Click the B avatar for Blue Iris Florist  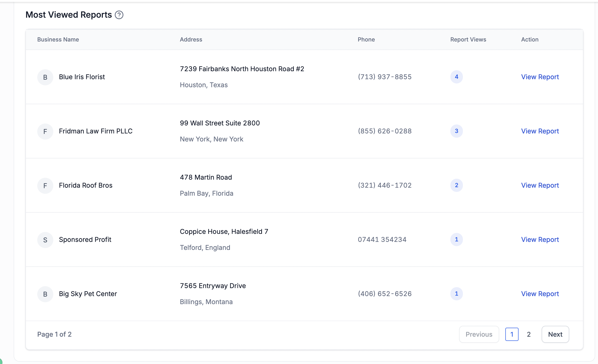click(x=45, y=77)
